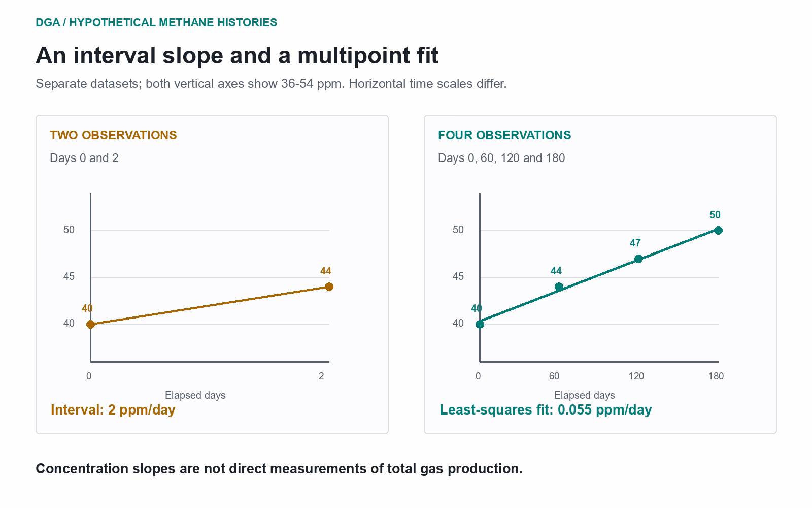
Task: Click the 'Elapsed days' label in left chart
Action: pos(195,395)
